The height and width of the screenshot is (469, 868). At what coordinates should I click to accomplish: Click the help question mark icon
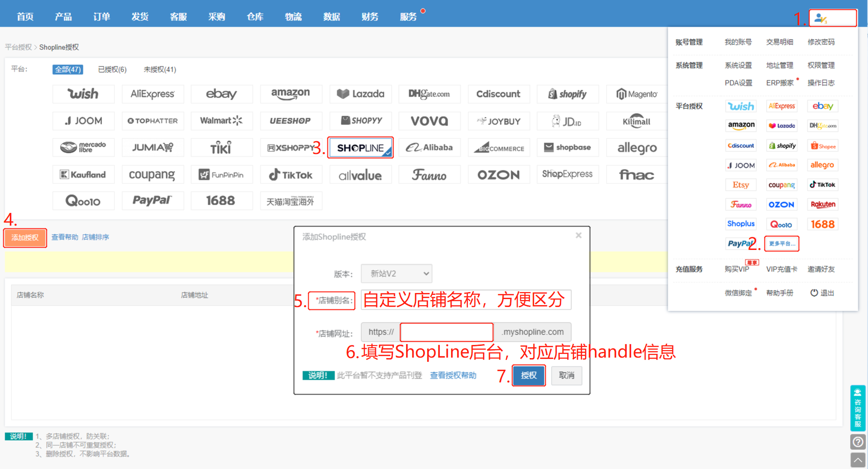(x=858, y=441)
